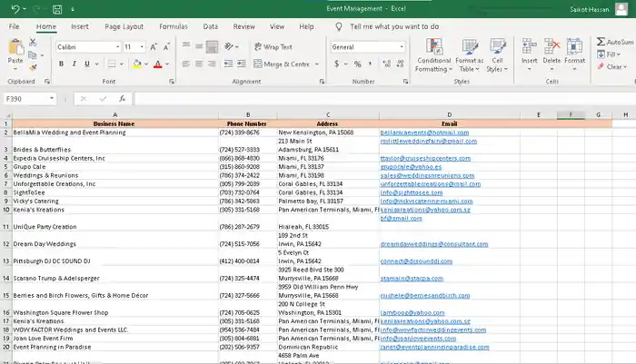Toggle top vertical alignment
The height and width of the screenshot is (364, 636).
pyautogui.click(x=185, y=44)
